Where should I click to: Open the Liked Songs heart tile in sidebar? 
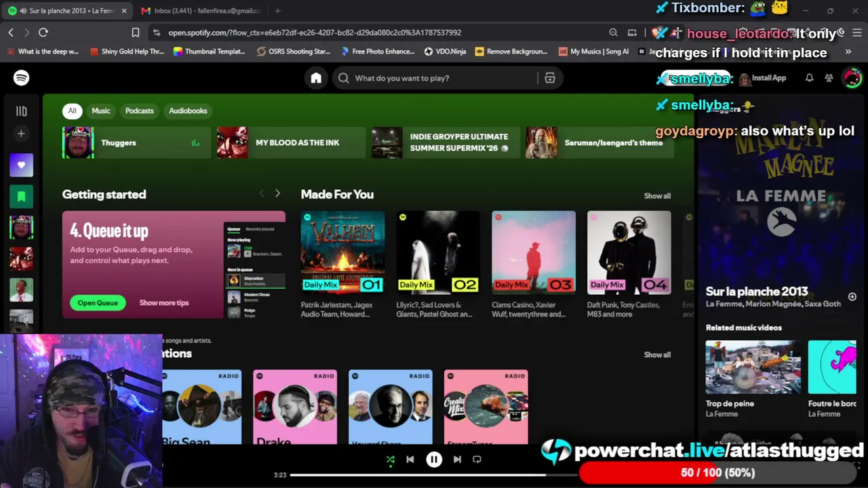pos(21,165)
